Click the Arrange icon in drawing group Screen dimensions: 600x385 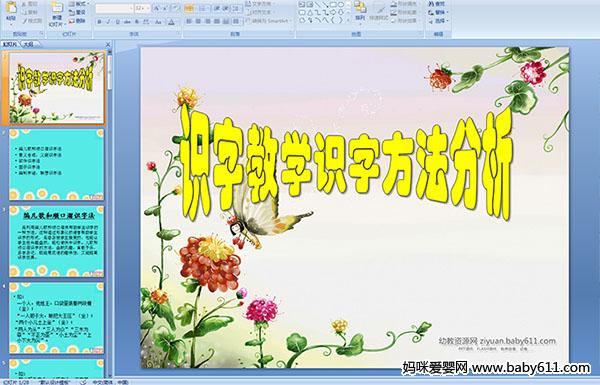point(360,7)
